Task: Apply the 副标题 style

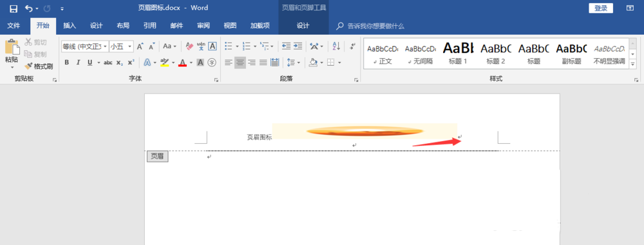Action: click(571, 54)
